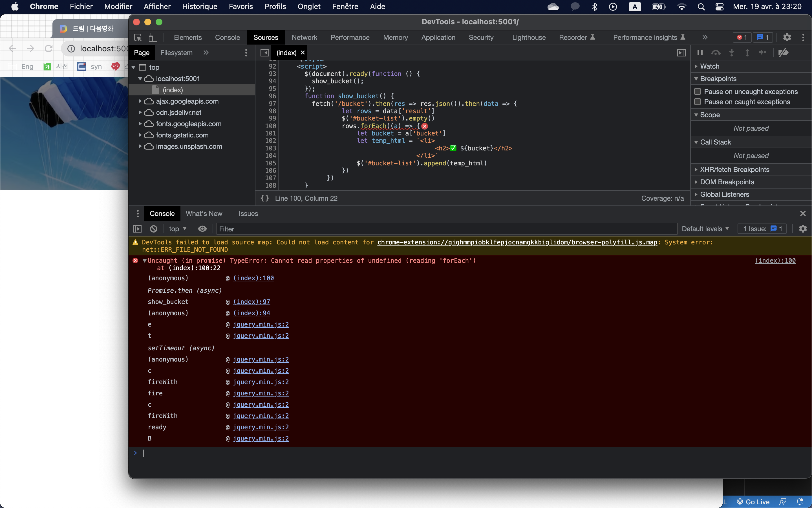Toggle the device toolbar icon

click(153, 37)
